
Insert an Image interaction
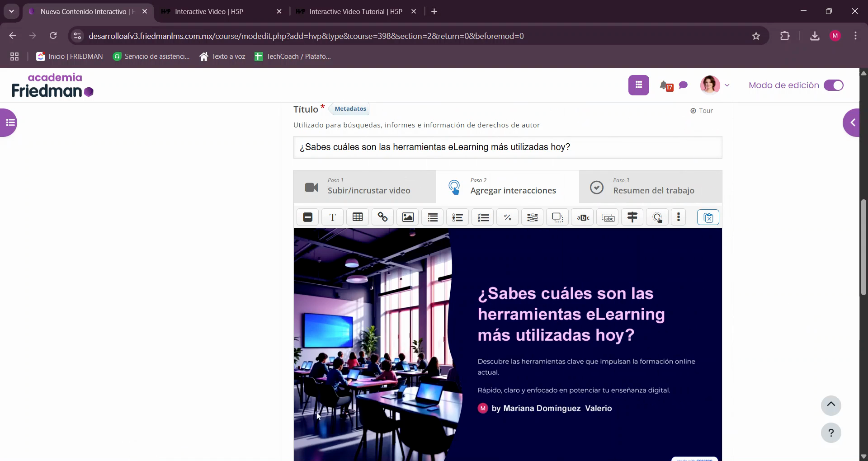pyautogui.click(x=408, y=217)
